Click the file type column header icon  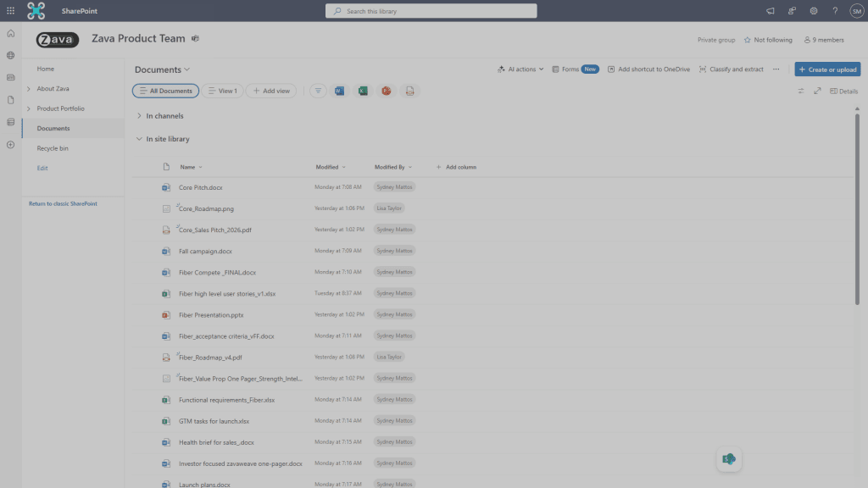[166, 167]
